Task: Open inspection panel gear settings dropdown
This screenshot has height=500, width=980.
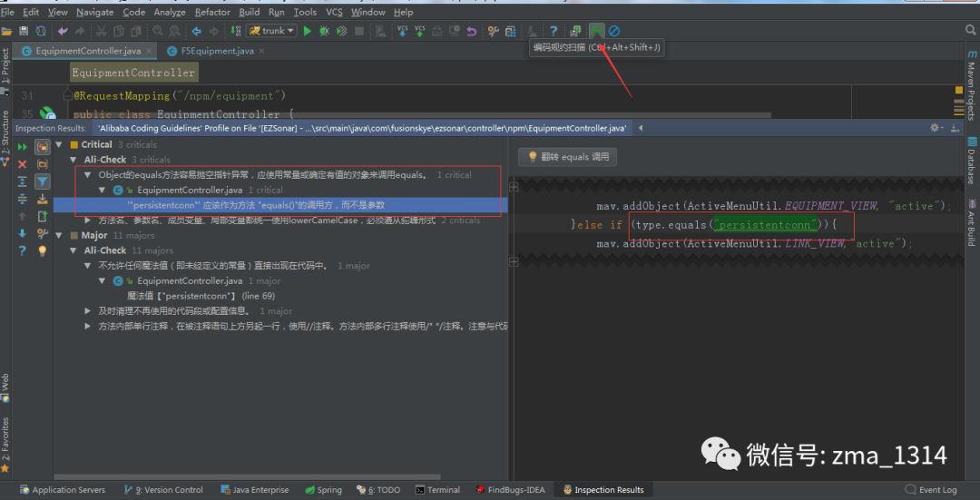Action: [x=936, y=128]
